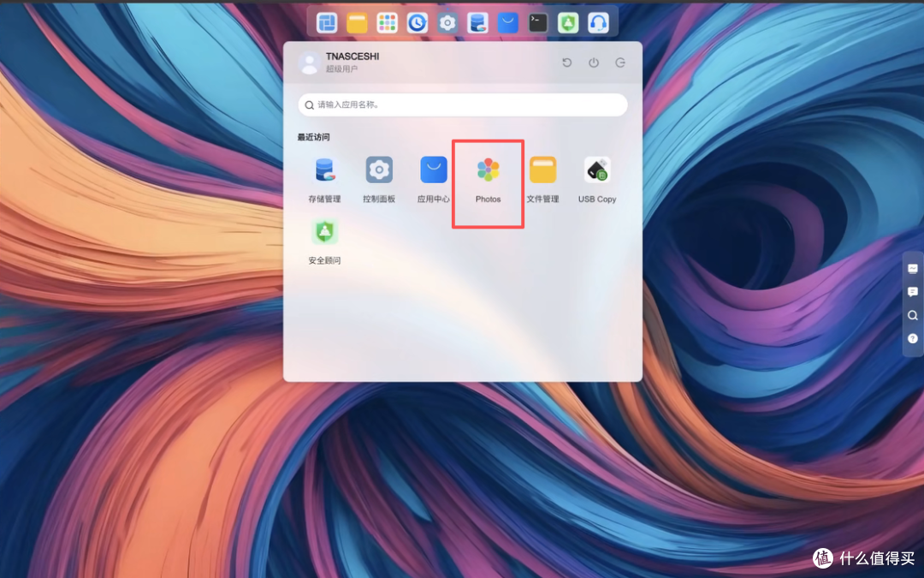The height and width of the screenshot is (578, 924).
Task: Open 控制面板 from the recent apps
Action: (379, 181)
